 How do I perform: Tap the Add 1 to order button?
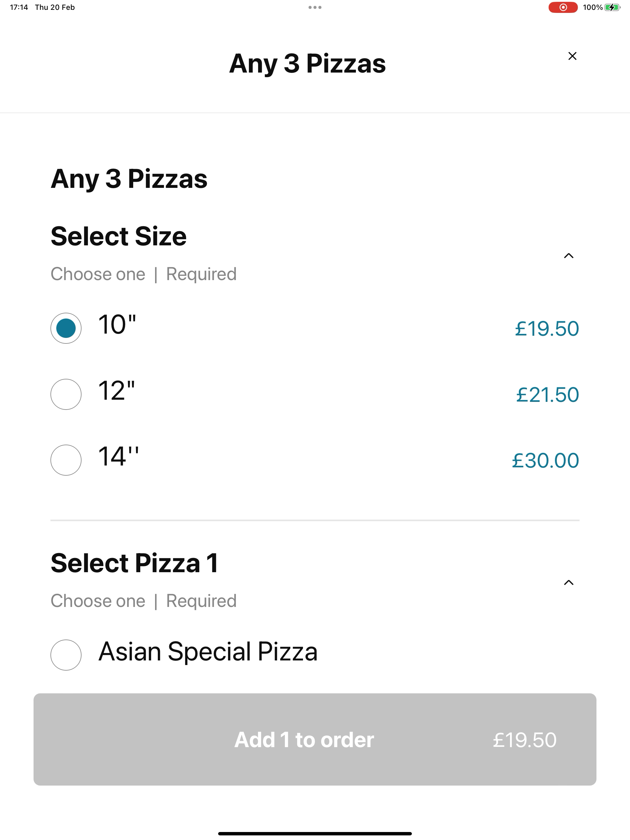[x=315, y=739]
